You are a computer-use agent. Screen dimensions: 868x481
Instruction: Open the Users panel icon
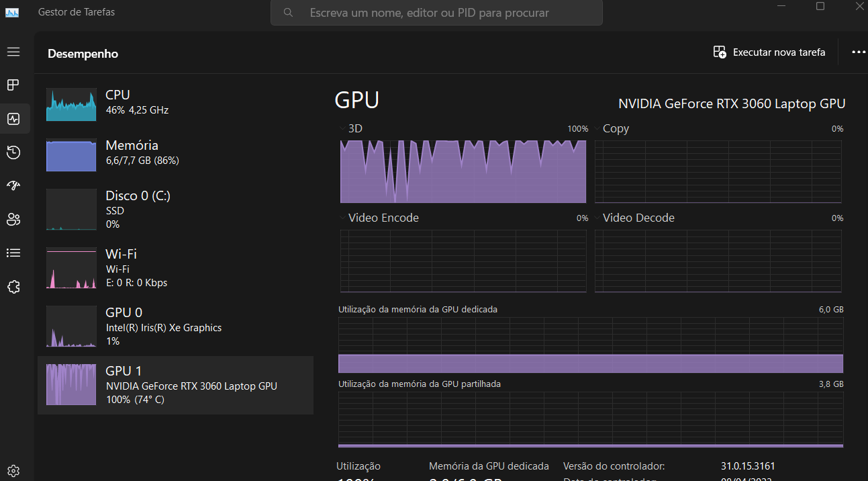point(13,219)
